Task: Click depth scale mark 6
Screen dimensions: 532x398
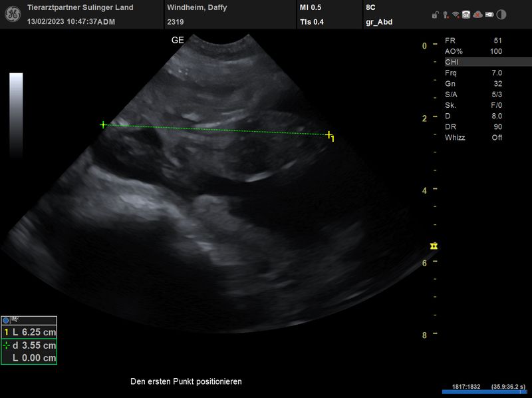Action: (x=424, y=263)
